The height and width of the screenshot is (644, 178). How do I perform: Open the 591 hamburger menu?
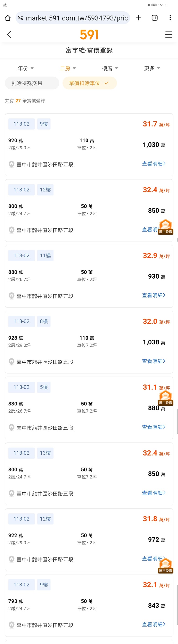169,35
